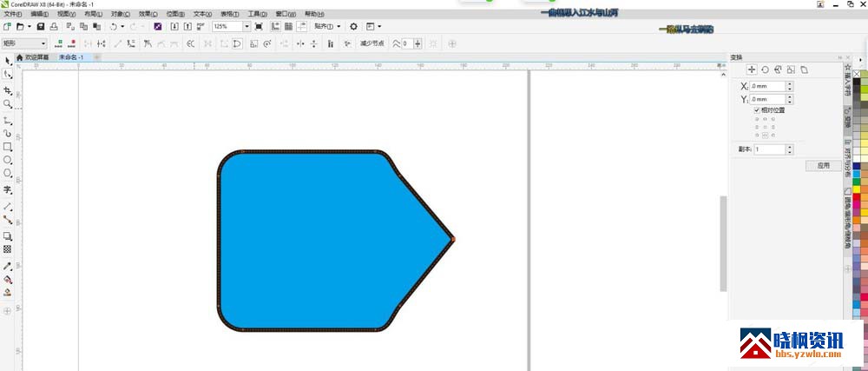This screenshot has height=371, width=868.
Task: Toggle the 相对位置 checkbox
Action: (x=757, y=110)
